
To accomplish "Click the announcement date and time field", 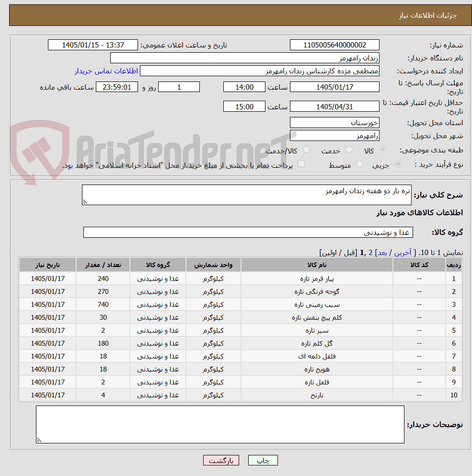I will (93, 45).
